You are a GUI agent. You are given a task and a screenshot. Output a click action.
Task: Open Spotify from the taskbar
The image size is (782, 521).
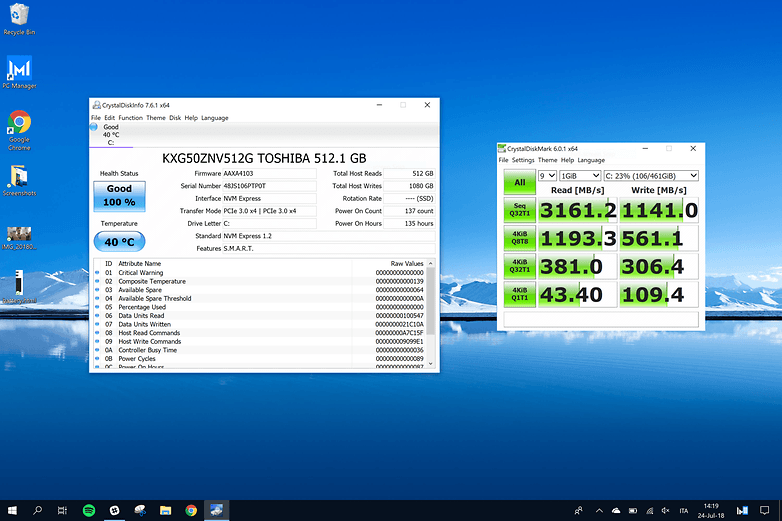(x=89, y=510)
